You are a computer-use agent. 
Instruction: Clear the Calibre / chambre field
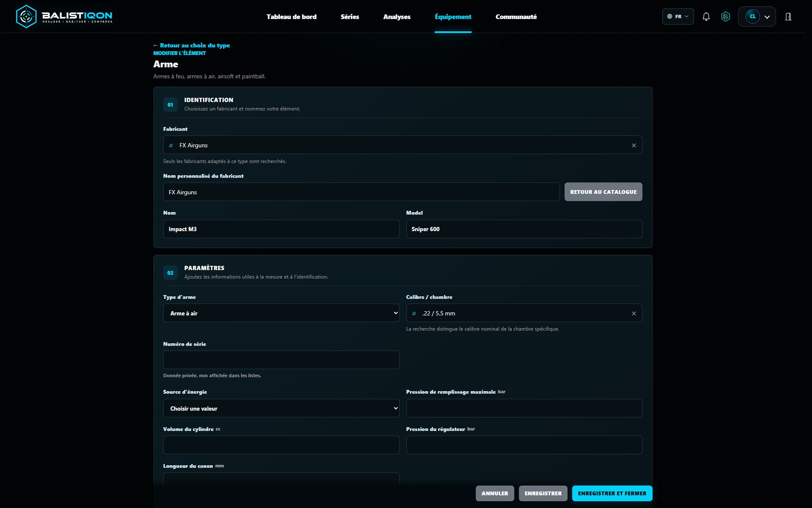[634, 313]
